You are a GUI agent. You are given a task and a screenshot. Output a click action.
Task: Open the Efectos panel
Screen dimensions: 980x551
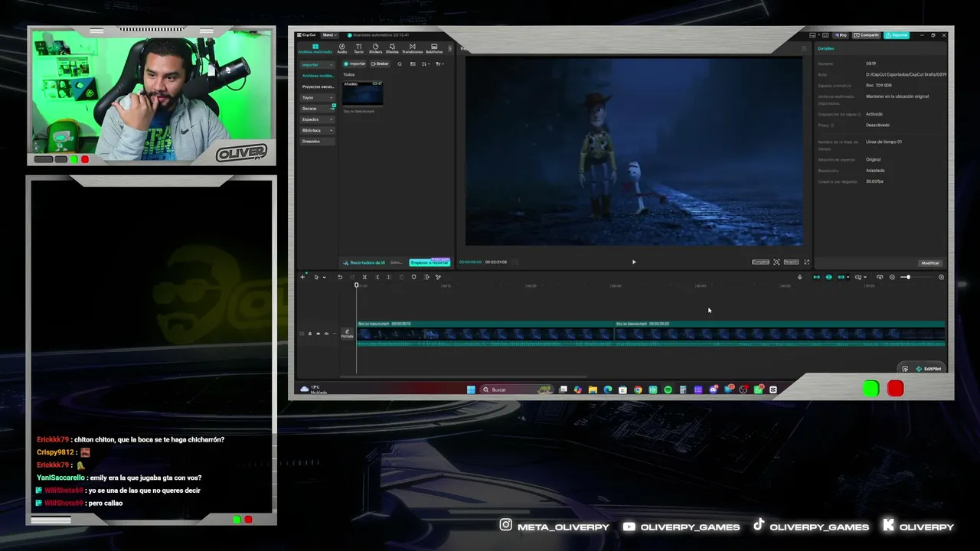393,48
